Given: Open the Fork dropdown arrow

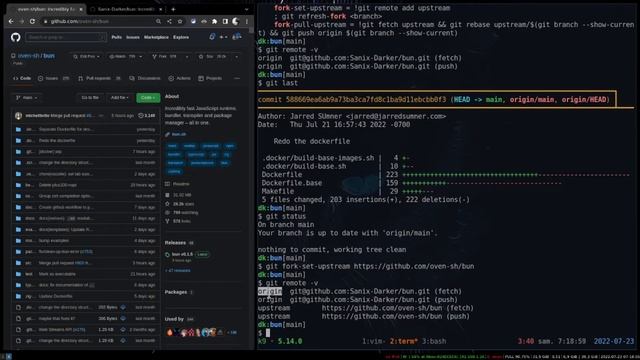Looking at the screenshot, I should [187, 57].
